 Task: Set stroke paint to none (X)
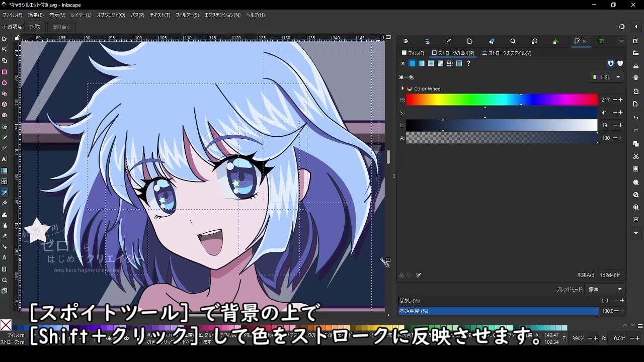click(x=403, y=63)
